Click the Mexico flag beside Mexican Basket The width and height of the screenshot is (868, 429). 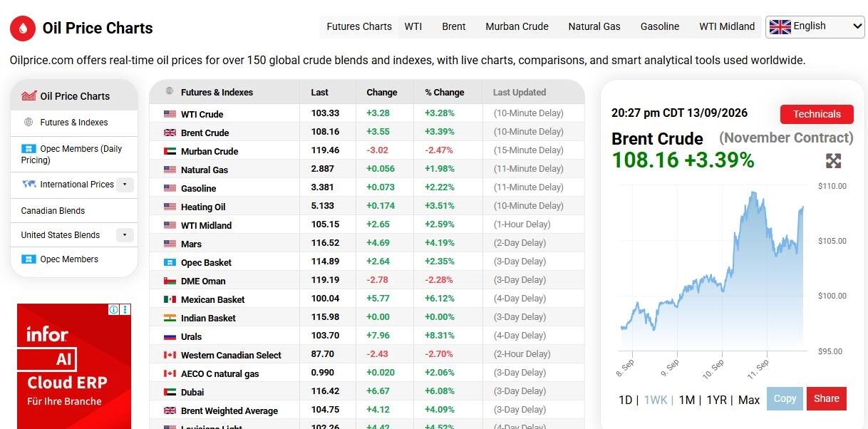click(170, 299)
